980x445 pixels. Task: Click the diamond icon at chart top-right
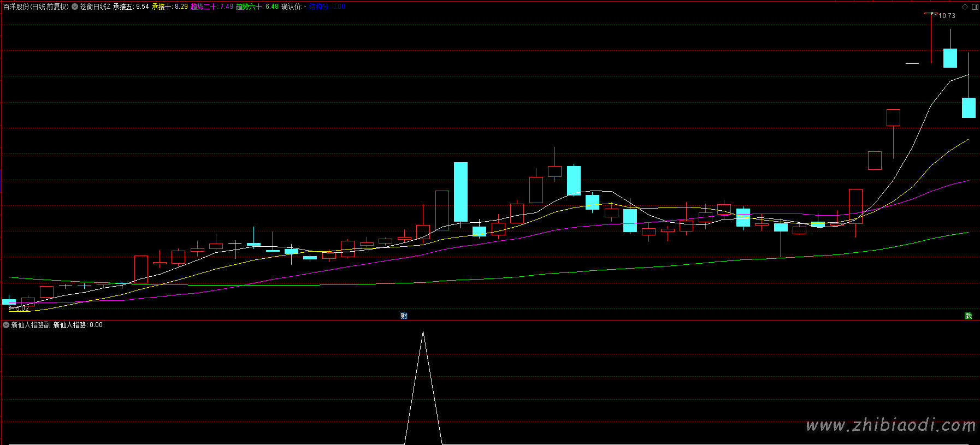[x=965, y=7]
